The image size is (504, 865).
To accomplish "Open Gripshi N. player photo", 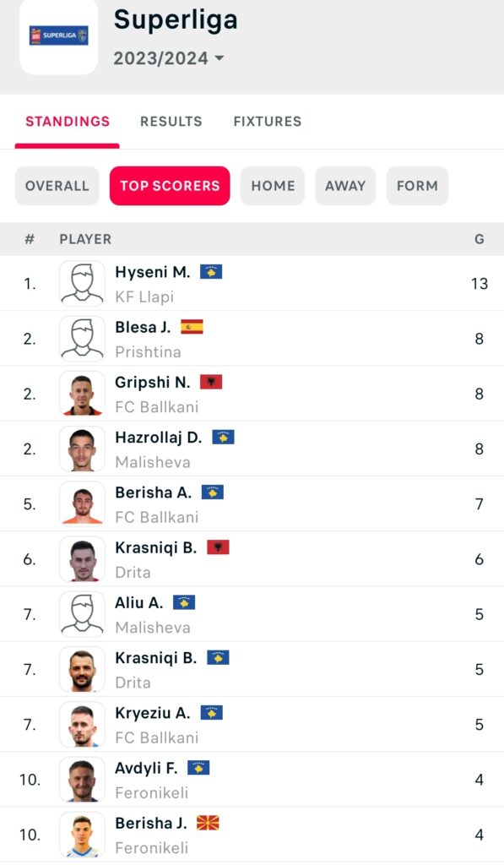I will click(82, 394).
